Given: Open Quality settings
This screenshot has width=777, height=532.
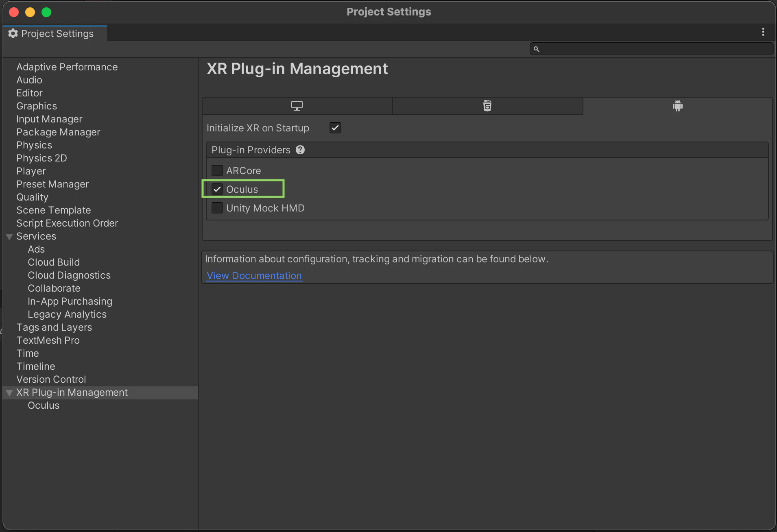Looking at the screenshot, I should point(32,197).
